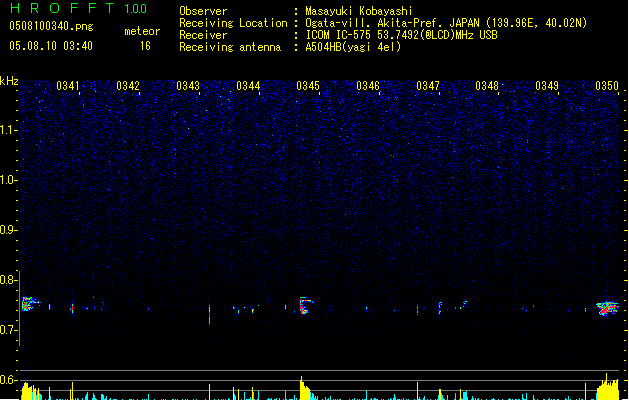Screen dimensions: 629x400
Task: Click the 1.0 kHz axis label
Action: (8, 180)
